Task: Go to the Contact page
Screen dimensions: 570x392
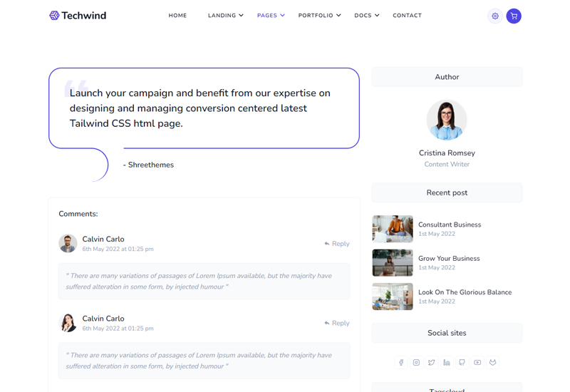Action: pos(407,15)
